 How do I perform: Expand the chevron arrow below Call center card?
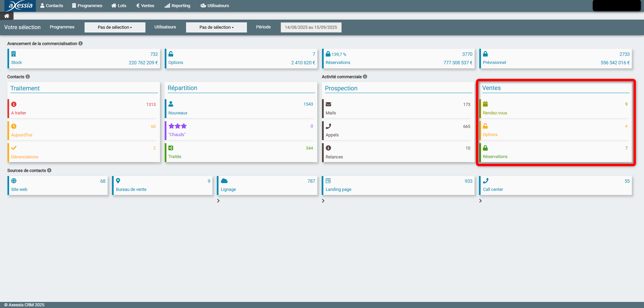pos(480,201)
